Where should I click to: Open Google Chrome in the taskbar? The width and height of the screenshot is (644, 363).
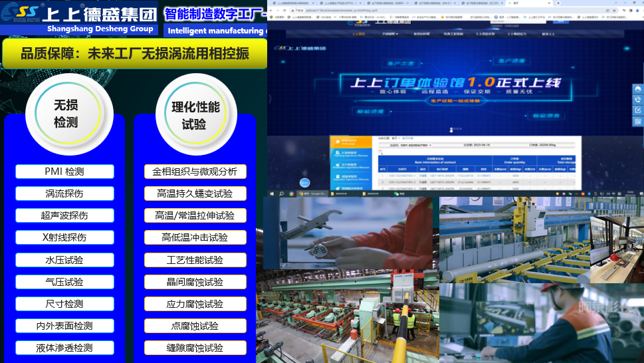tap(312, 193)
